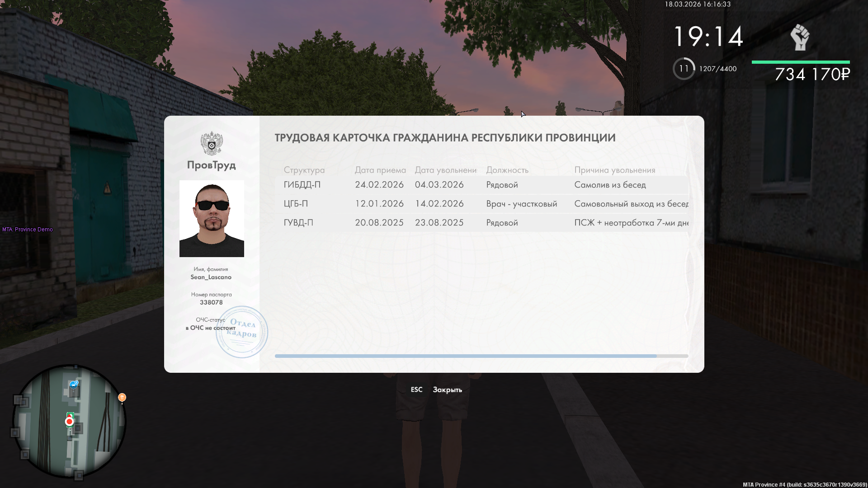868x488 pixels.
Task: Select the ГИБДД-П employment row
Action: 481,185
